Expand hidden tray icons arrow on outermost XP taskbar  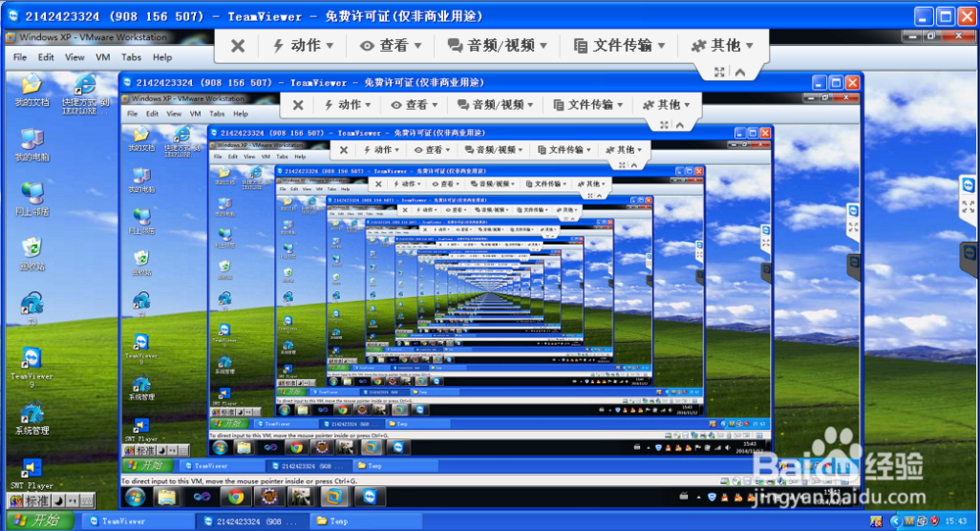(x=895, y=521)
